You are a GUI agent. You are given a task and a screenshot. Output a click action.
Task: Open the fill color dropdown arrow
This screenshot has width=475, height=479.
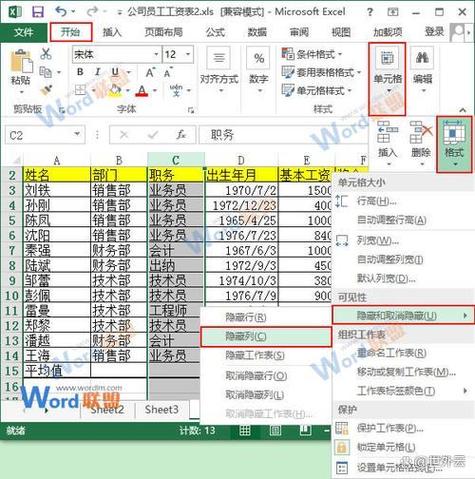coord(128,90)
